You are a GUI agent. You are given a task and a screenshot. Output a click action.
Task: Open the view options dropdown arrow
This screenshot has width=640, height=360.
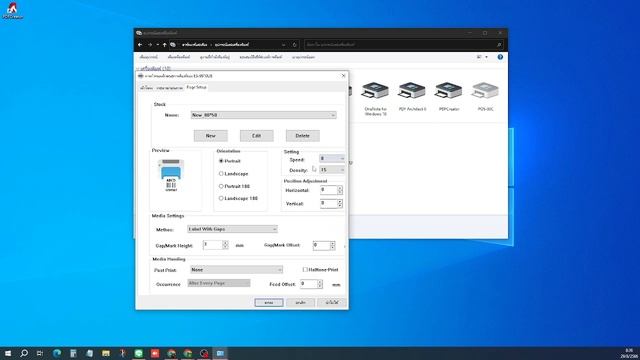click(486, 57)
